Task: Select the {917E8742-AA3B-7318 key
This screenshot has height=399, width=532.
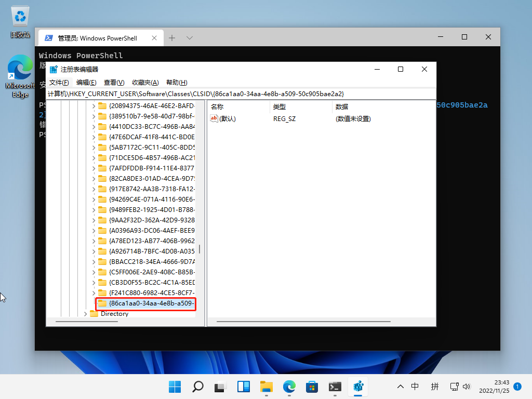Action: pos(152,189)
